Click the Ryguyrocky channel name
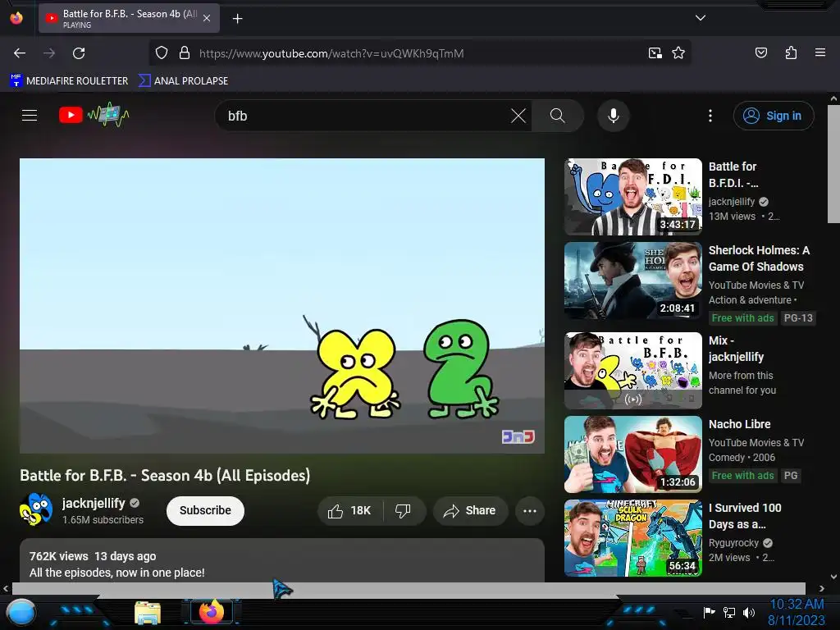840x630 pixels. (x=733, y=543)
